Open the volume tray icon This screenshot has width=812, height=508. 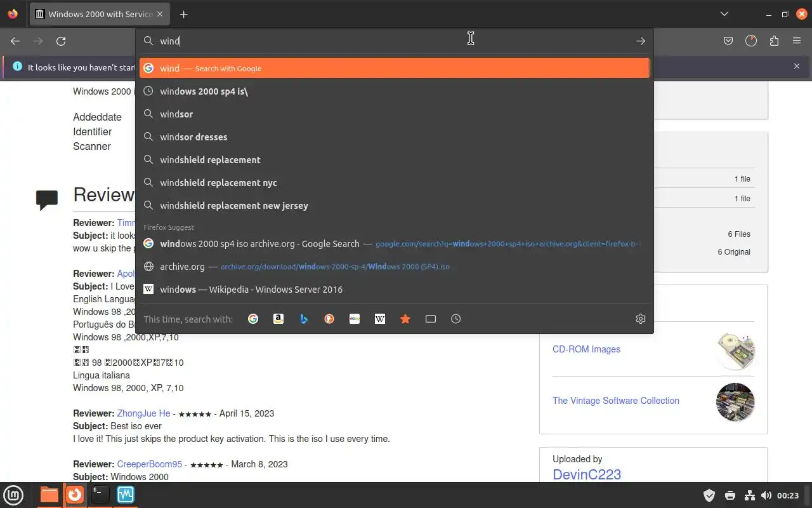click(x=766, y=495)
